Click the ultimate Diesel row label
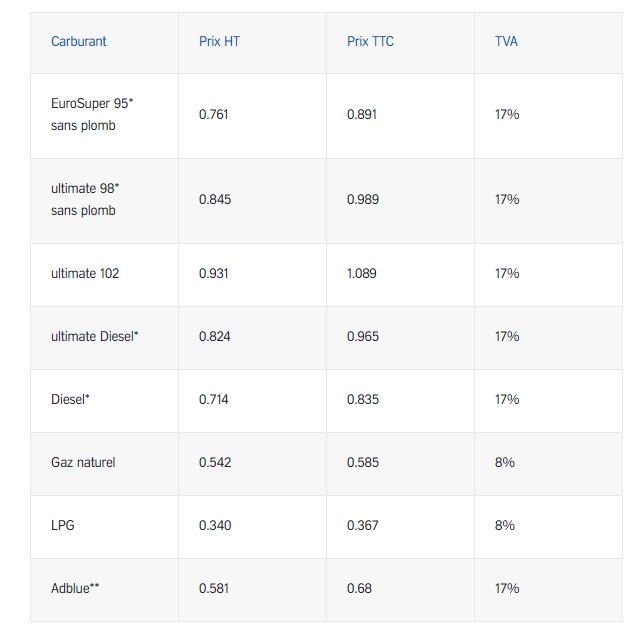Screen dimensions: 638x640 tap(94, 336)
